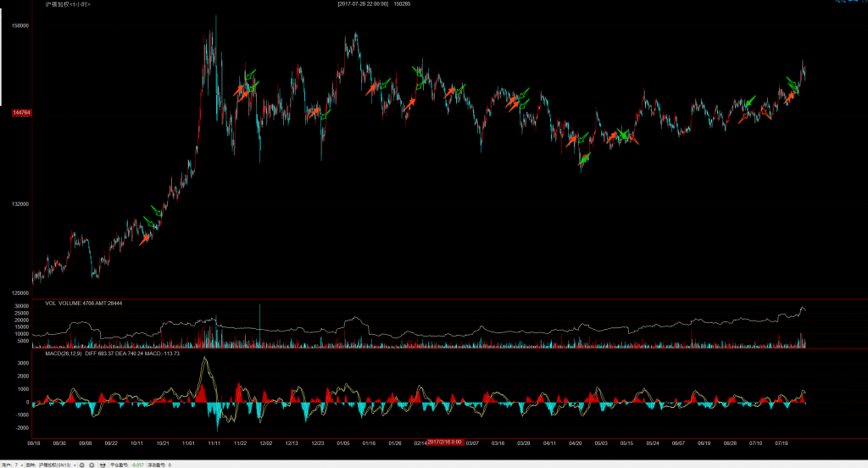Click the plus icon in the status bar
Image resolution: width=868 pixels, height=468 pixels.
coord(92,465)
